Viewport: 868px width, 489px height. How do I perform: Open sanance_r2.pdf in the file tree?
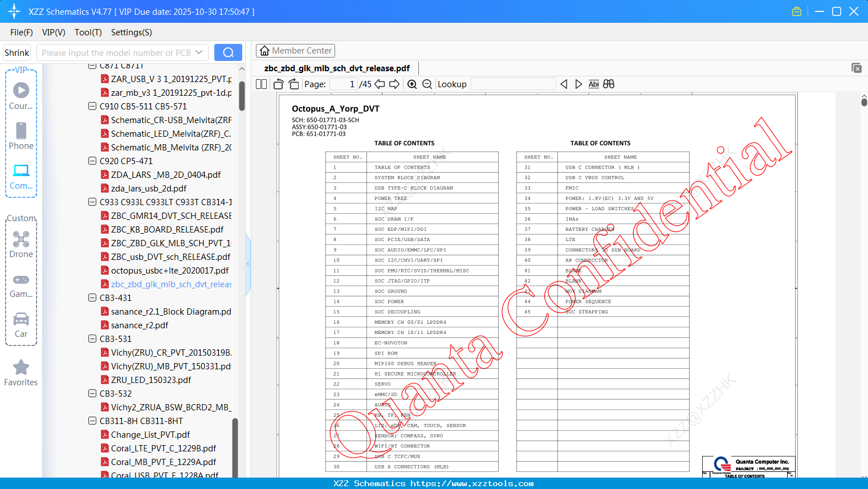[x=140, y=325]
